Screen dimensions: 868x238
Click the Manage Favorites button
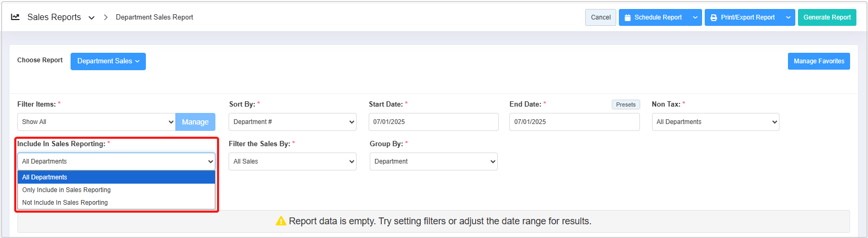point(818,61)
